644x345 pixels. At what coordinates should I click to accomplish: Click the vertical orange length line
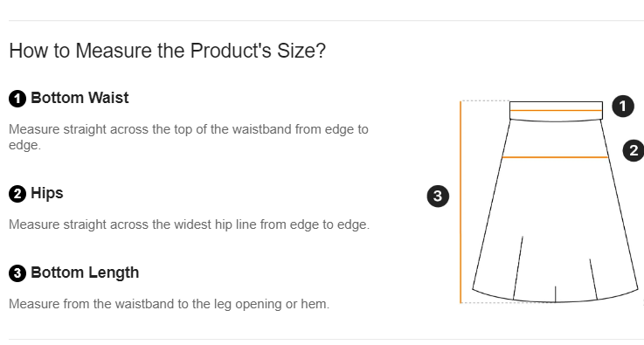pos(460,202)
